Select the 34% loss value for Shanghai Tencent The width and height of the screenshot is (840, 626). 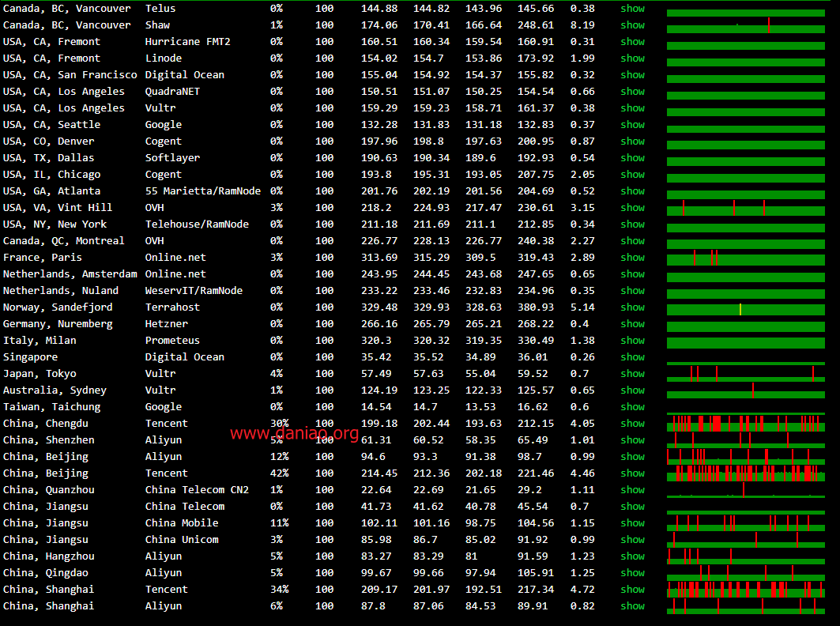[x=279, y=590]
